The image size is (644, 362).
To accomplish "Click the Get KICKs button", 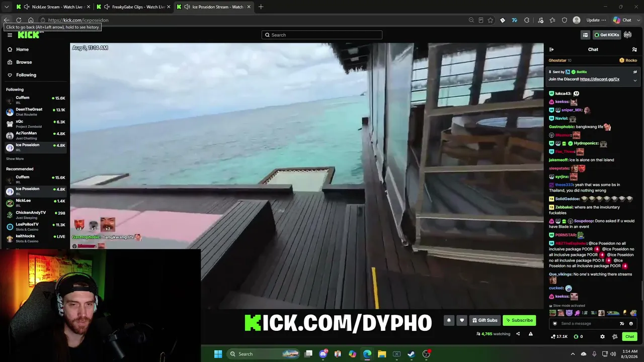I will tap(606, 35).
